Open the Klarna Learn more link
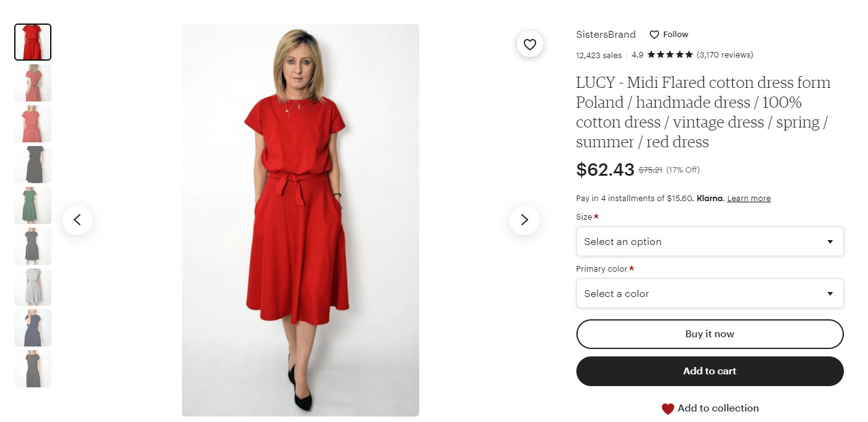 tap(749, 199)
